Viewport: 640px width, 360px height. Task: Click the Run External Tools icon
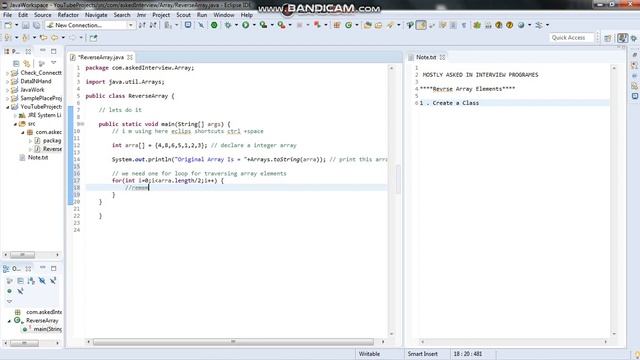click(x=281, y=25)
